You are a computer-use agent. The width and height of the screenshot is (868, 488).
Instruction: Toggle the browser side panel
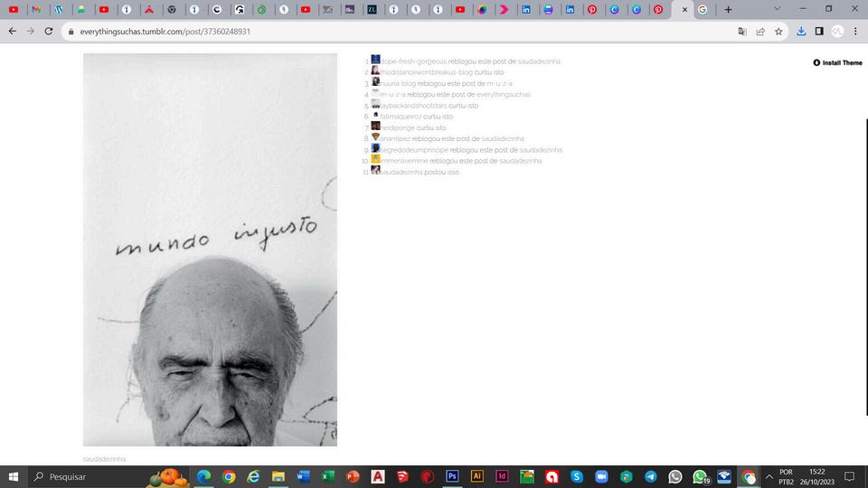tap(819, 32)
